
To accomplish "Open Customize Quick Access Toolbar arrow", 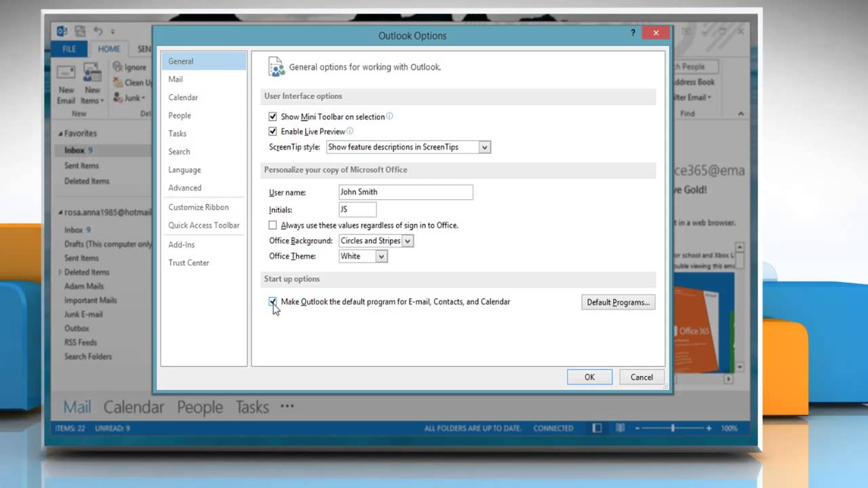I will (113, 32).
